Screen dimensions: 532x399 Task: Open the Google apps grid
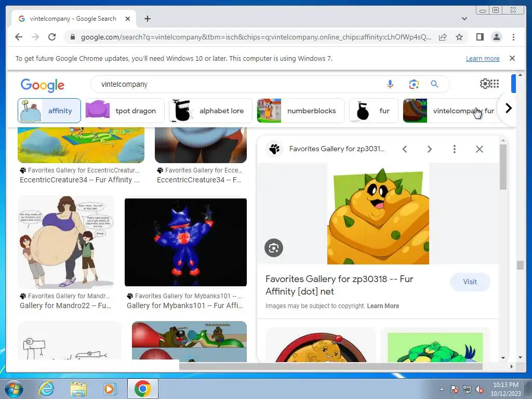pos(495,84)
